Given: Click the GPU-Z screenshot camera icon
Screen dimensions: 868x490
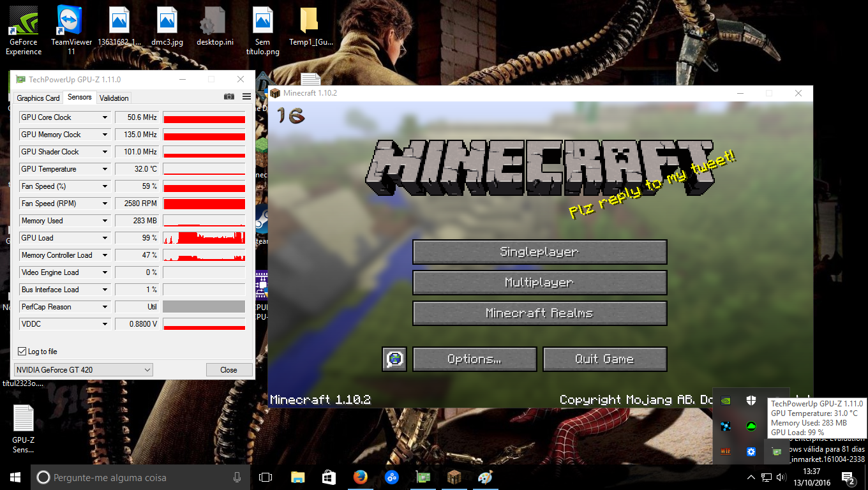Looking at the screenshot, I should (x=228, y=97).
